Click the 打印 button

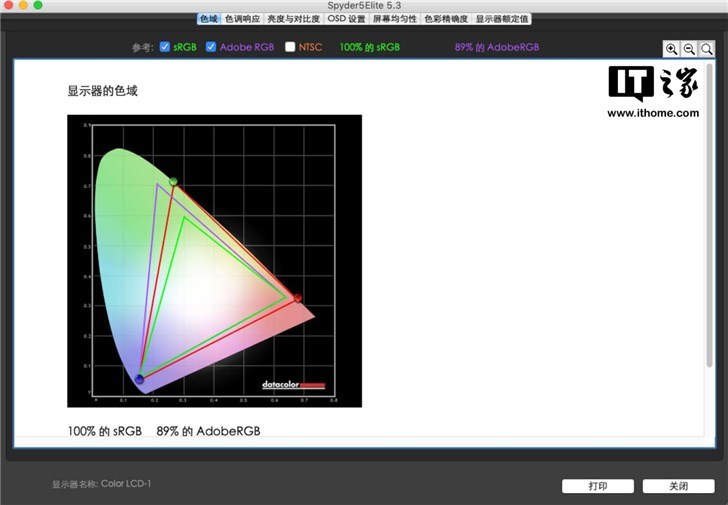point(598,486)
